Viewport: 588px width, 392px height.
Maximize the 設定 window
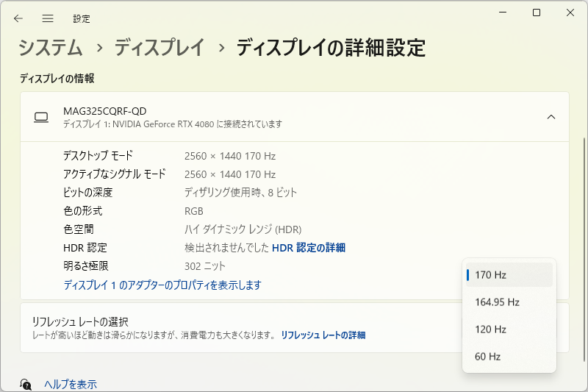(537, 13)
